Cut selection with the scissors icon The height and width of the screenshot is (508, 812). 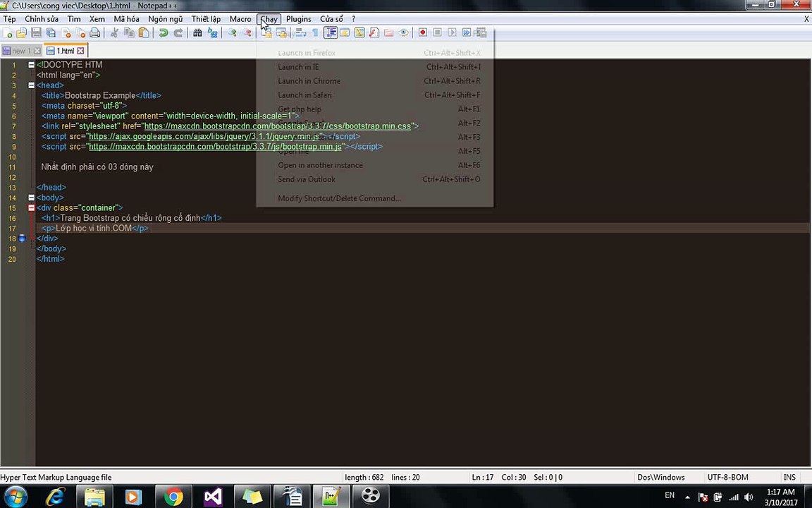(x=114, y=32)
